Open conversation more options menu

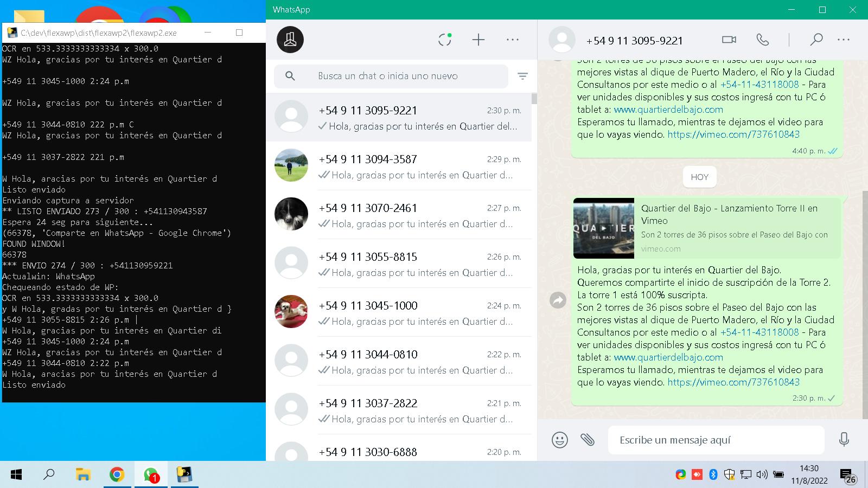[844, 40]
